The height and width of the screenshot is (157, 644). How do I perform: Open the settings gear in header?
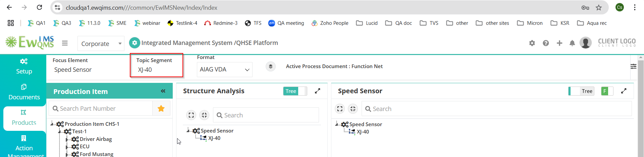(532, 43)
